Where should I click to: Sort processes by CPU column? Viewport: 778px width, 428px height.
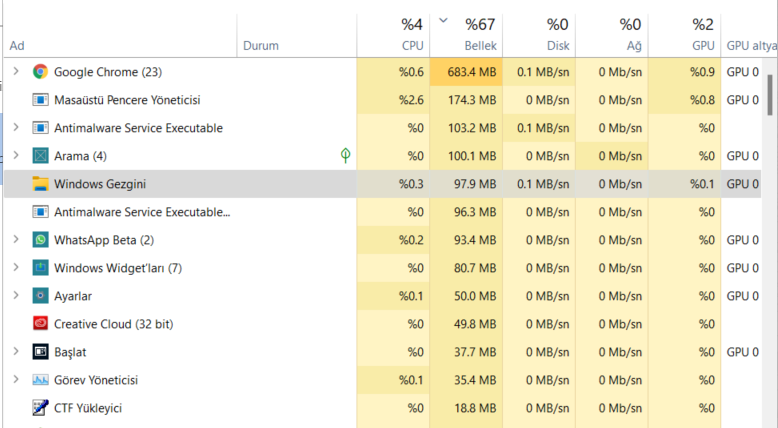point(412,46)
